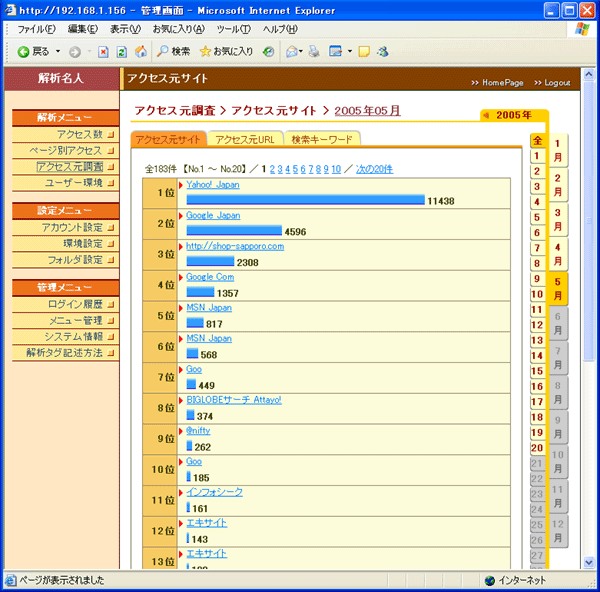Switch to the アクセス元サイト tab

point(168,139)
